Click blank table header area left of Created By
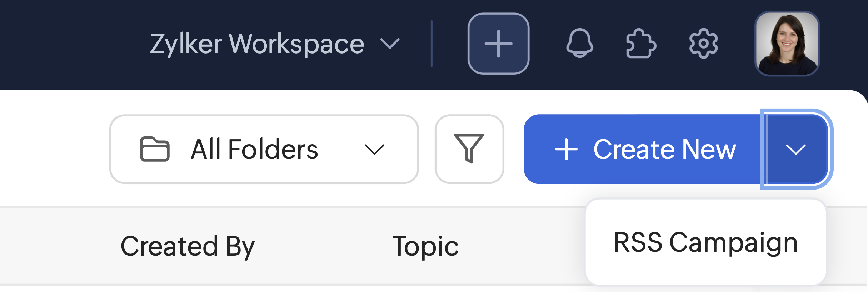This screenshot has width=868, height=292. click(x=57, y=246)
